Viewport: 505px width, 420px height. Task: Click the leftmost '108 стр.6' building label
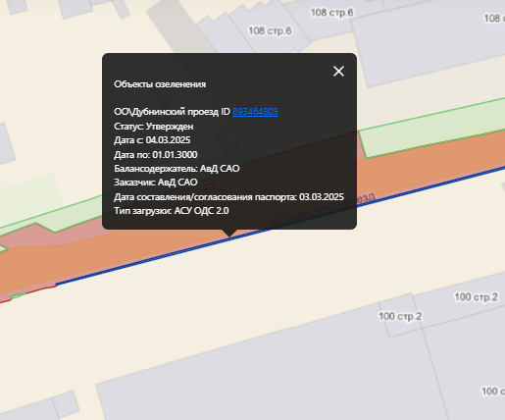pos(270,31)
